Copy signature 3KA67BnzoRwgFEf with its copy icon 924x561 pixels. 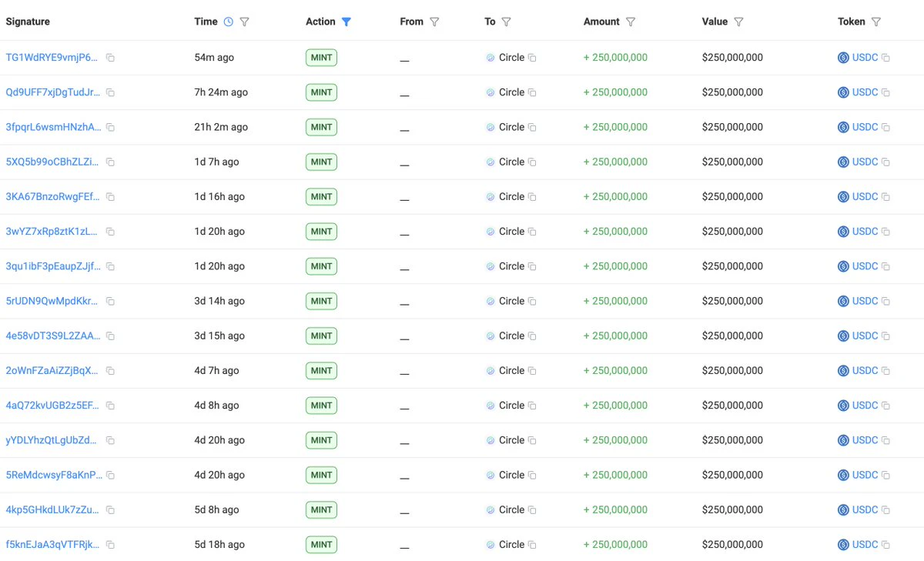pos(110,197)
